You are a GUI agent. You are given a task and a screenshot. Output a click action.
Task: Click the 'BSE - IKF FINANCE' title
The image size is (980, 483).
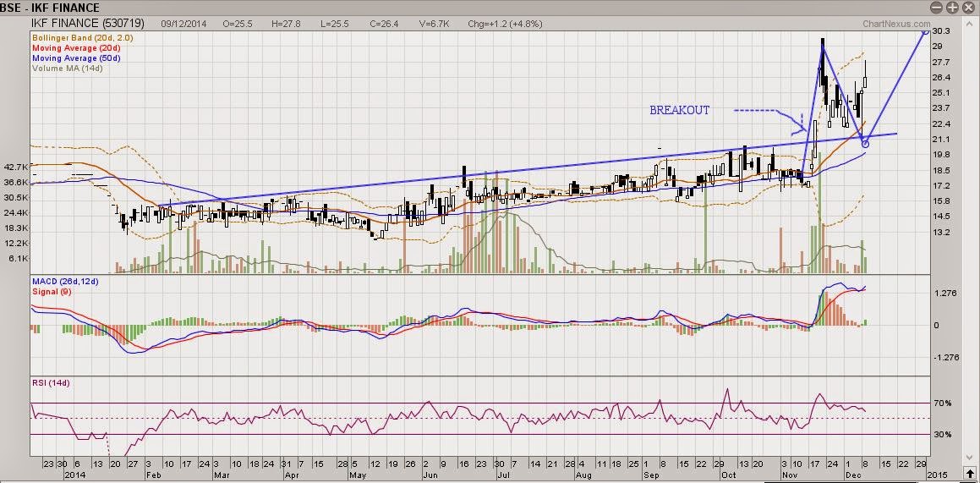tap(50, 8)
